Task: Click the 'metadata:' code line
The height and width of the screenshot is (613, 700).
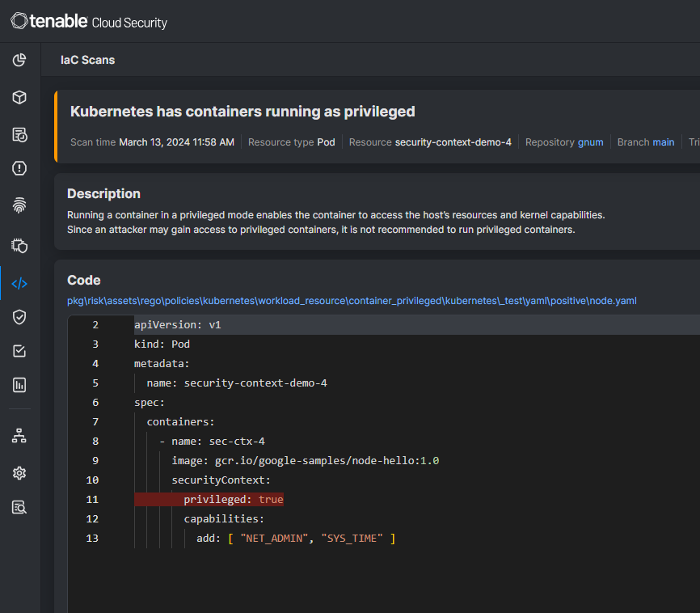Action: tap(162, 364)
